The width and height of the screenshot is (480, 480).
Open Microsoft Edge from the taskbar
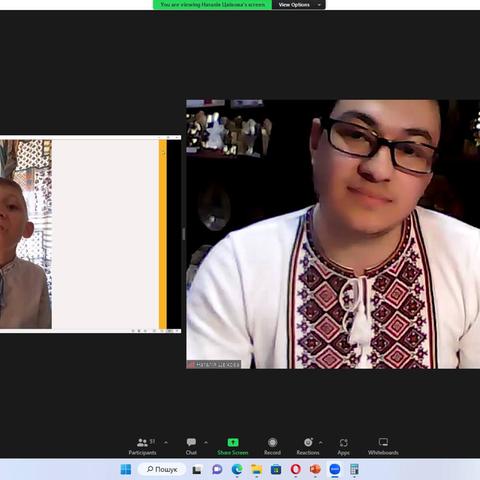pyautogui.click(x=237, y=469)
